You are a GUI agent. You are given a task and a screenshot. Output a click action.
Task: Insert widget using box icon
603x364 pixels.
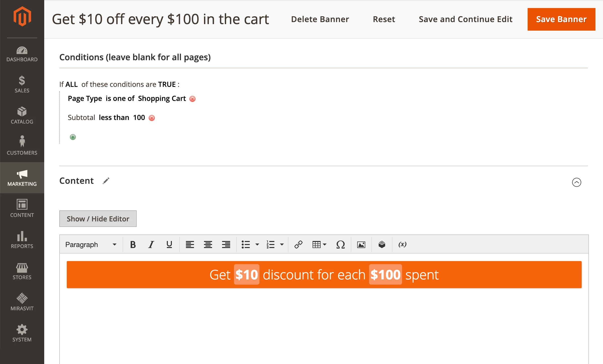click(382, 245)
